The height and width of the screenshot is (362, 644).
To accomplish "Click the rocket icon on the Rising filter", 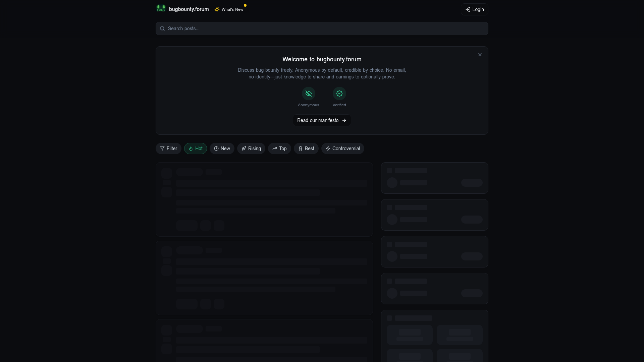I will click(245, 148).
